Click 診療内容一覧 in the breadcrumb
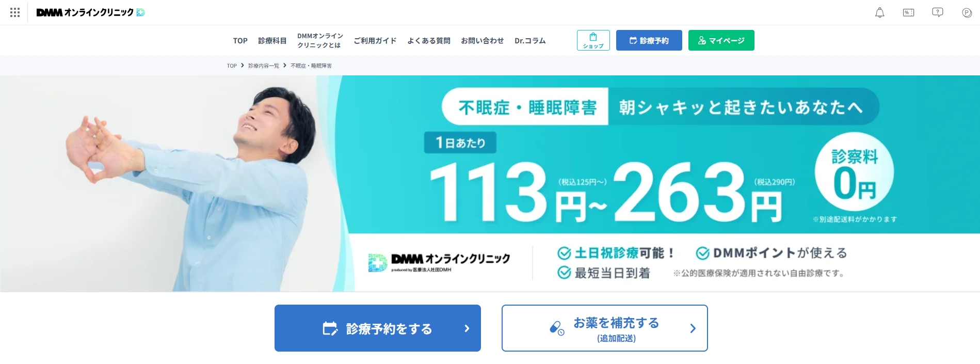Screen dimensions: 980x364 coord(264,66)
